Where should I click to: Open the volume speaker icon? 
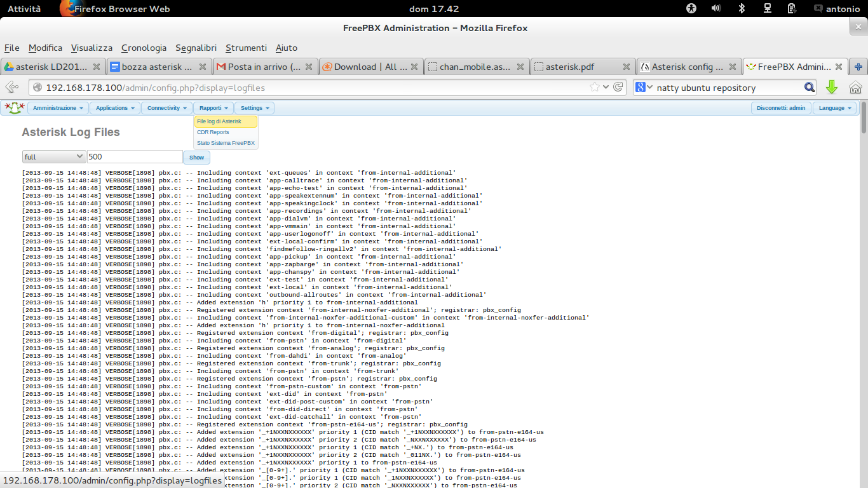coord(716,8)
